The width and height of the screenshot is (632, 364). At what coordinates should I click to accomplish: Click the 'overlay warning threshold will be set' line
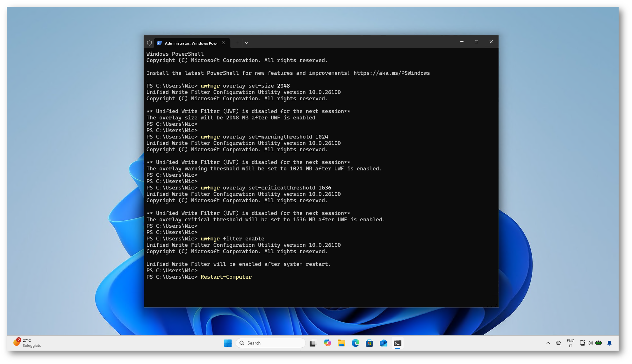click(x=264, y=168)
